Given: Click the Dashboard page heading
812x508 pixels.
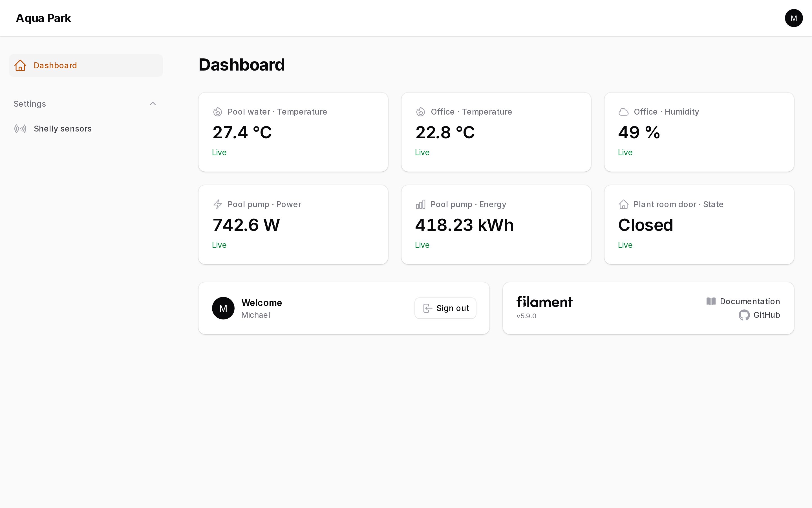Looking at the screenshot, I should tap(242, 65).
